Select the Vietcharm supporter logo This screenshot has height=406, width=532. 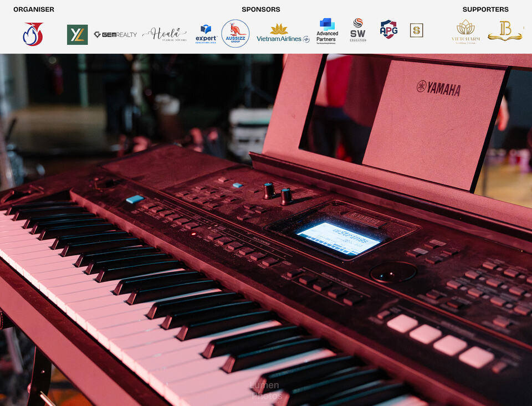pyautogui.click(x=466, y=32)
